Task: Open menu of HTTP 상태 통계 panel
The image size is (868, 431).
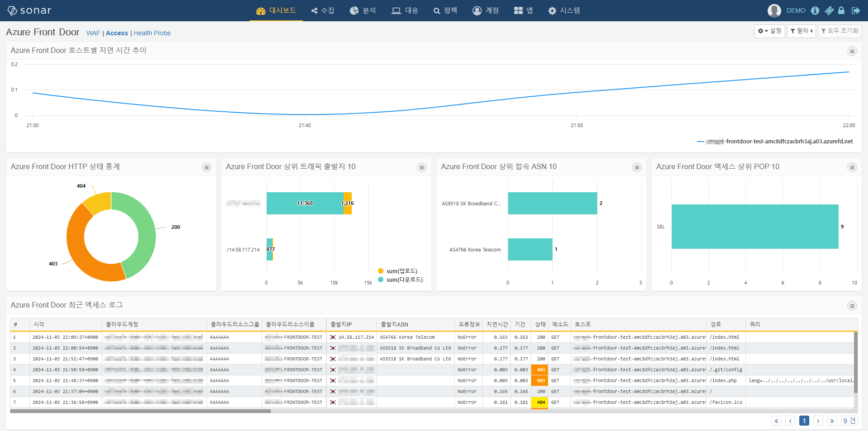Action: [x=207, y=167]
